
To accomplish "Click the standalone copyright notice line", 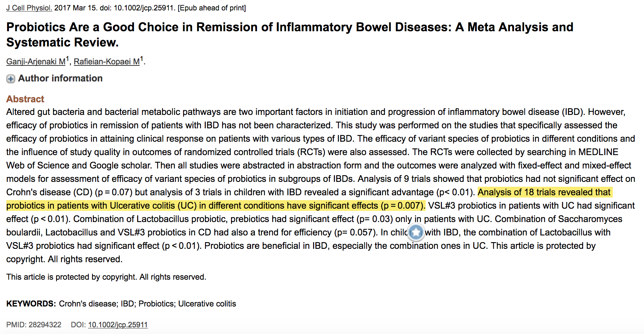I will click(x=106, y=277).
